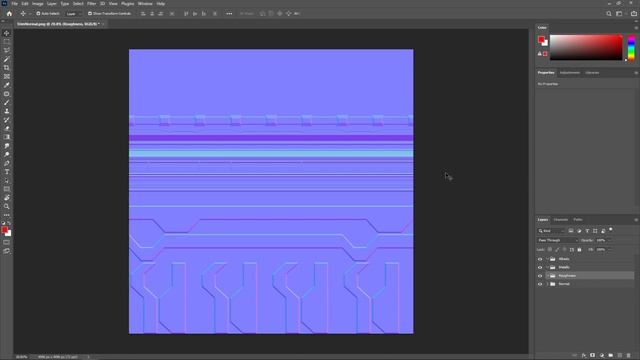The width and height of the screenshot is (640, 360).
Task: Select the Hand tool
Action: 7,198
